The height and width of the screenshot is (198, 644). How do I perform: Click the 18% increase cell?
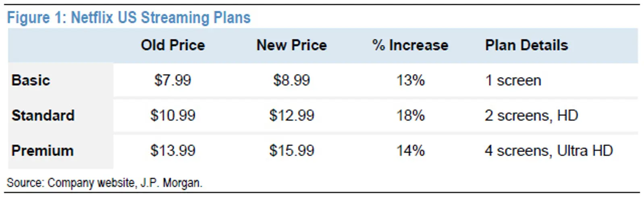coord(411,115)
